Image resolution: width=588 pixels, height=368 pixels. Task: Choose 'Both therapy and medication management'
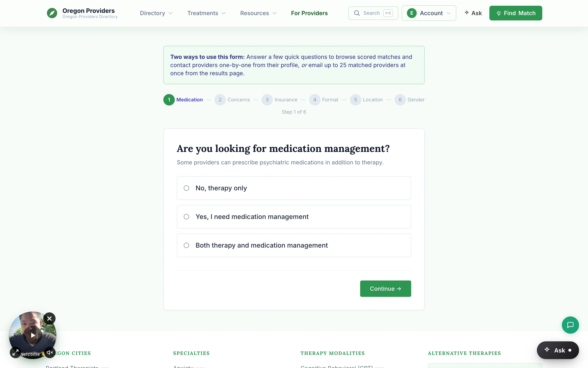coord(294,245)
